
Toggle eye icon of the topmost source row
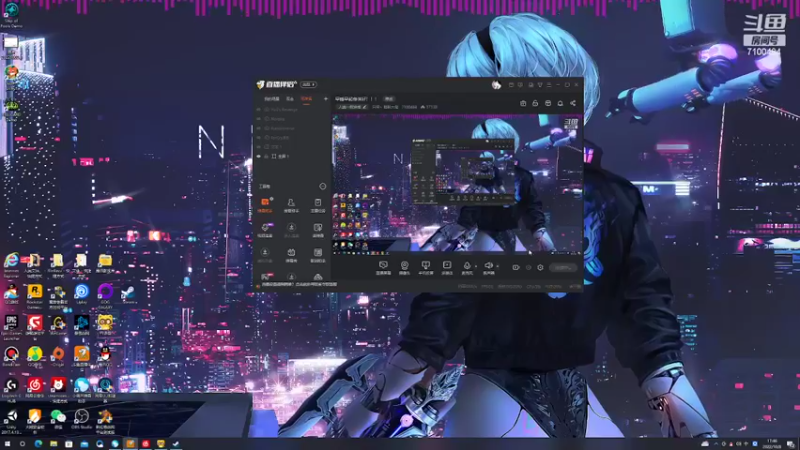click(259, 109)
